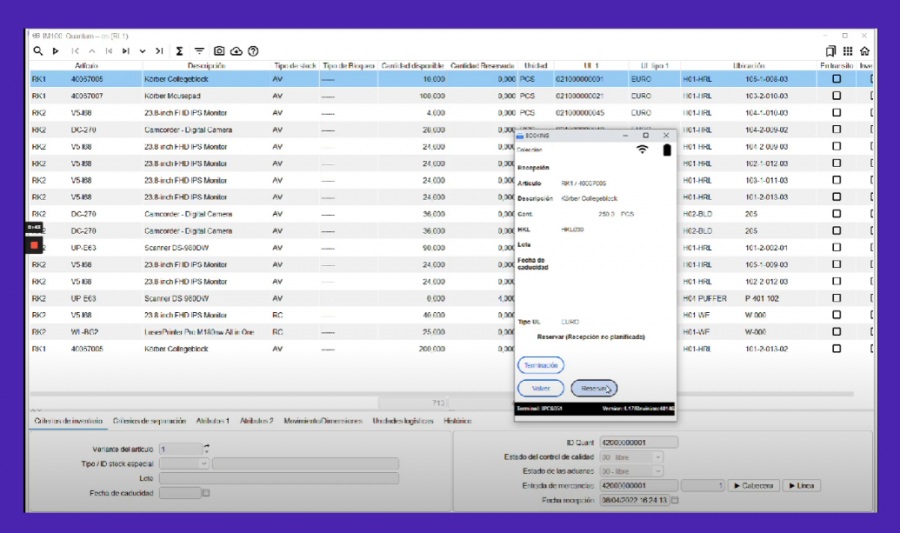
Task: Click the battery icon in Booking window
Action: [666, 150]
